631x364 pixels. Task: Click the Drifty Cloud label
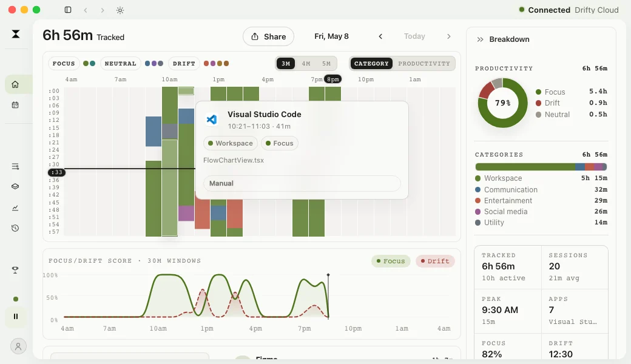point(596,10)
